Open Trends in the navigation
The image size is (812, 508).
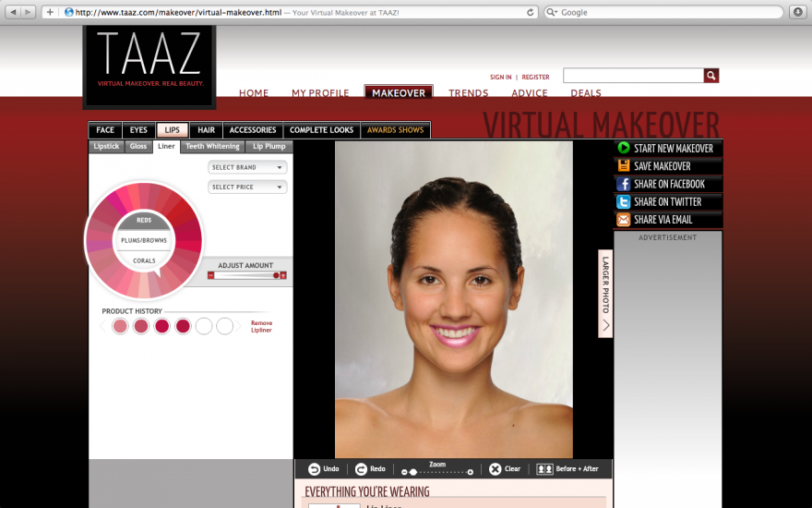(469, 92)
